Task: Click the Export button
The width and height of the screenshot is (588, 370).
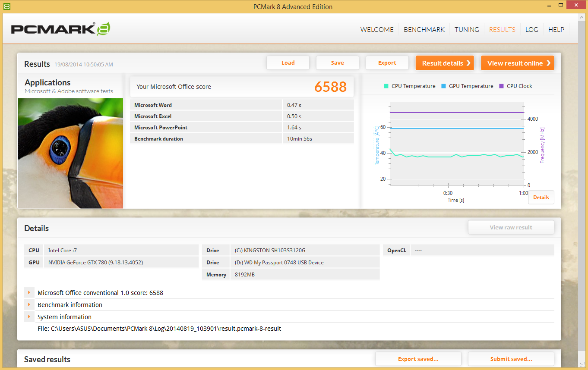Action: click(x=387, y=63)
